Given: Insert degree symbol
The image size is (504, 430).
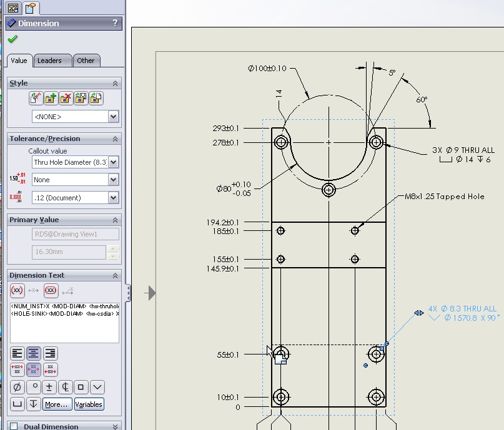Looking at the screenshot, I should 34,387.
